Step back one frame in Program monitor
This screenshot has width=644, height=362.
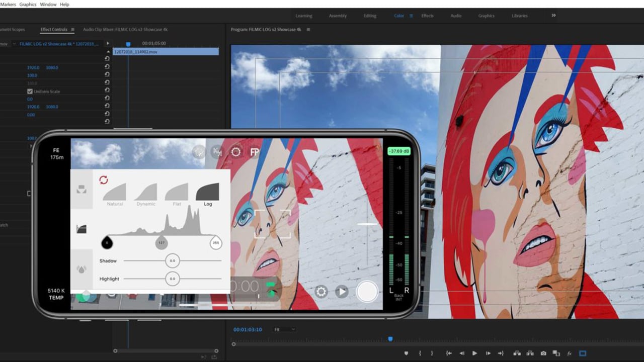tap(462, 353)
